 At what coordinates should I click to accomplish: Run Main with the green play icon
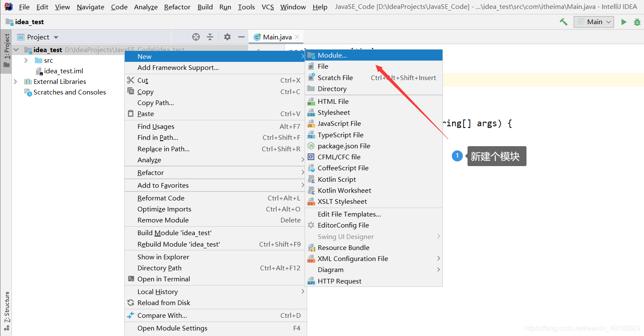click(x=624, y=22)
